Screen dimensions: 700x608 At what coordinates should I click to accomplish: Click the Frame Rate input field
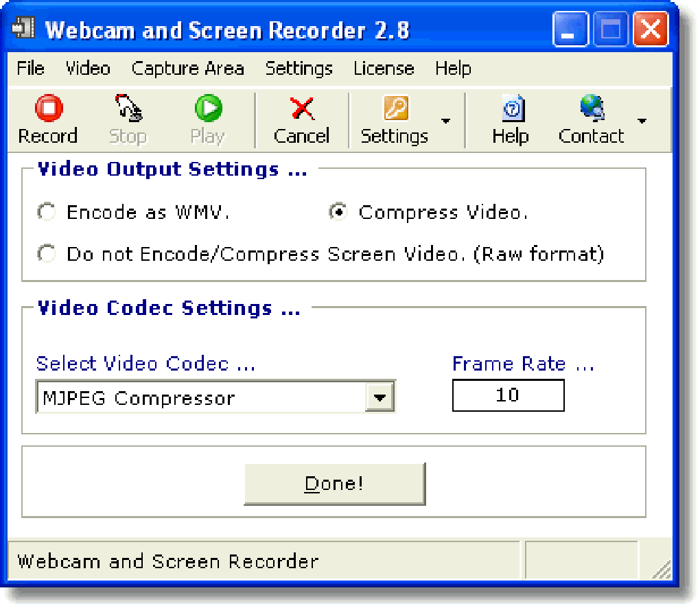[508, 395]
